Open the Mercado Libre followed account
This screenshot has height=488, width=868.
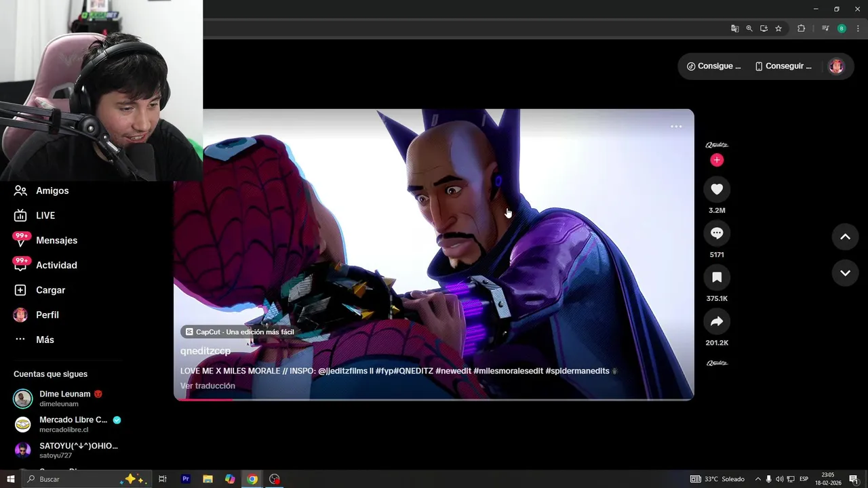(x=66, y=424)
